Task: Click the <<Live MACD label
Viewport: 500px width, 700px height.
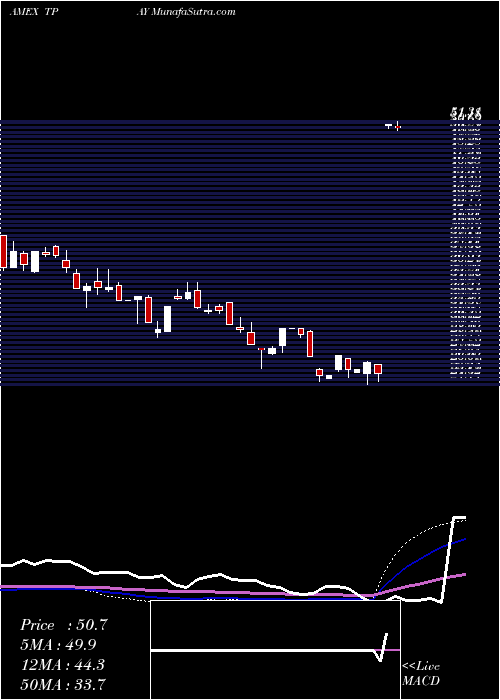Action: (421, 674)
